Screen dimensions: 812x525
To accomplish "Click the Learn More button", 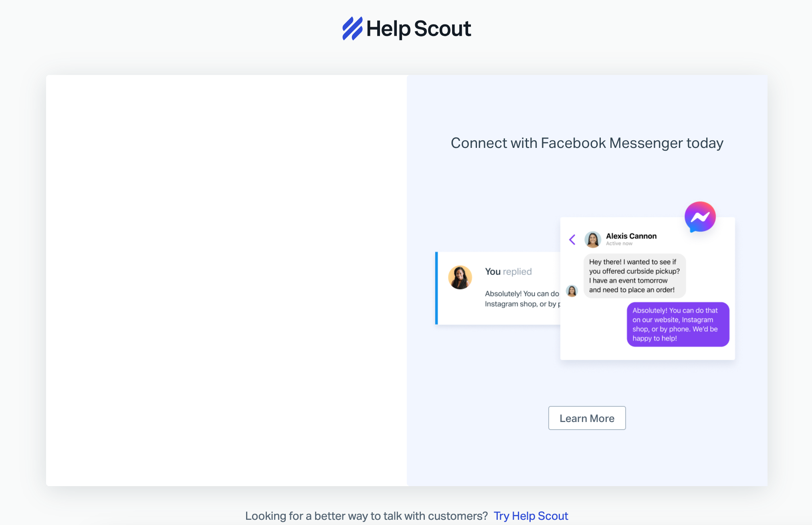I will coord(587,418).
